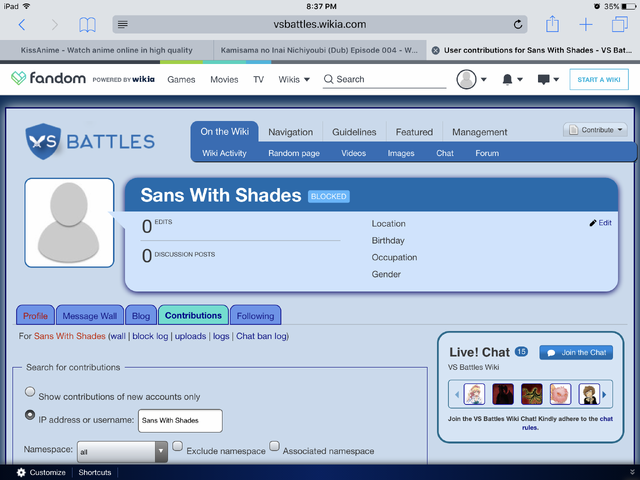
Task: Open the notifications bell icon
Action: click(507, 79)
